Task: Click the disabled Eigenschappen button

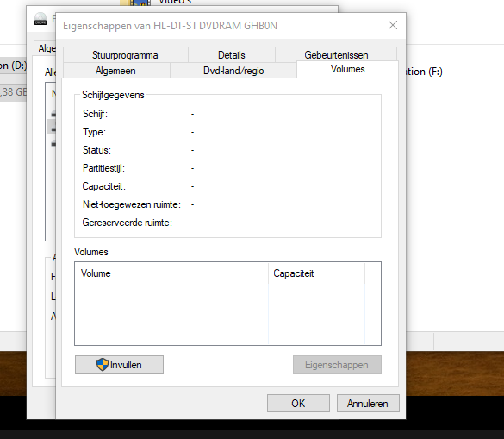Action: tap(337, 365)
